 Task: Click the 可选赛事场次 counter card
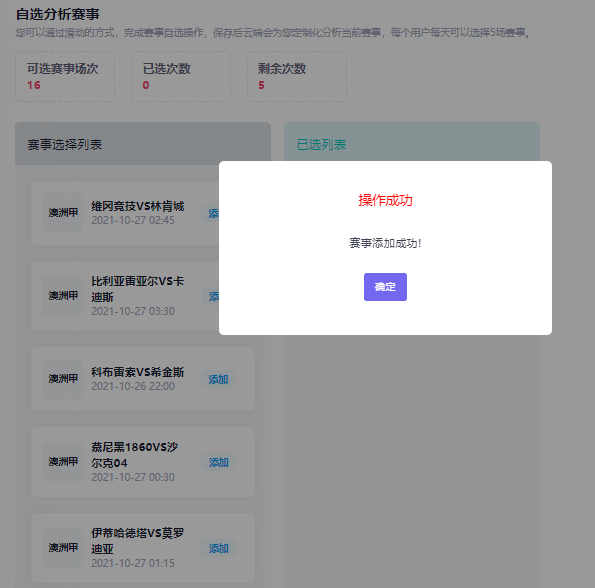click(65, 77)
